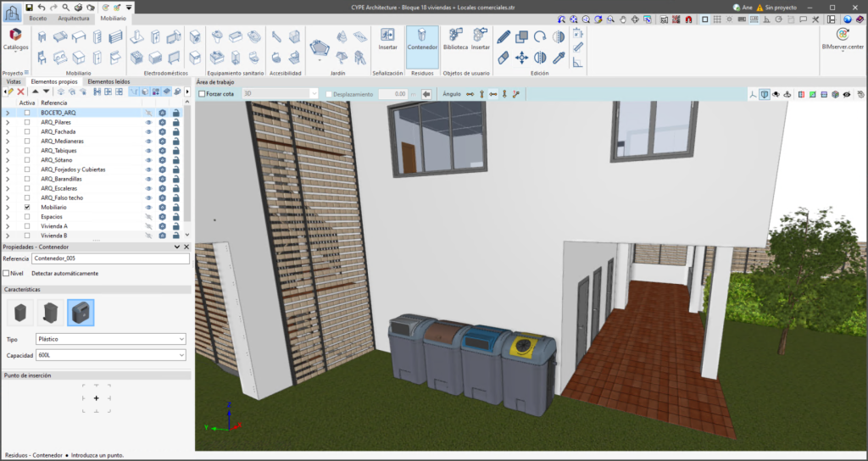The image size is (868, 461).
Task: Open the Catálogos catalog button
Action: click(15, 40)
